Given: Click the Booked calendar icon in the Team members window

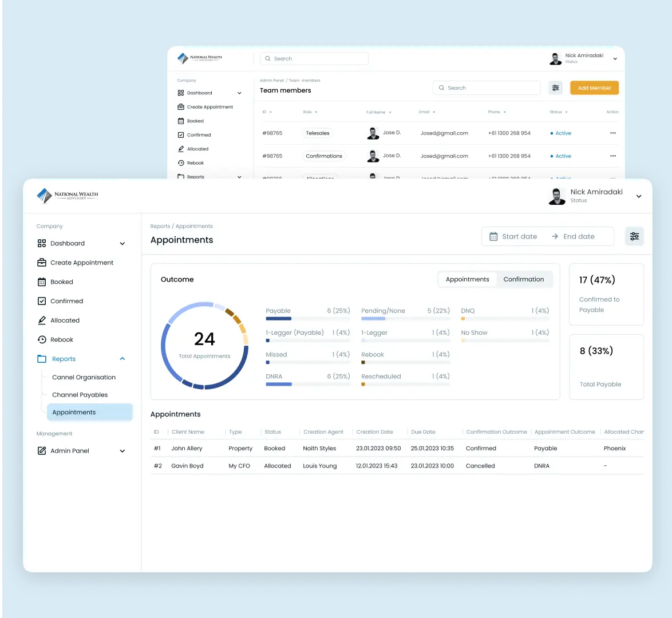Looking at the screenshot, I should (181, 121).
